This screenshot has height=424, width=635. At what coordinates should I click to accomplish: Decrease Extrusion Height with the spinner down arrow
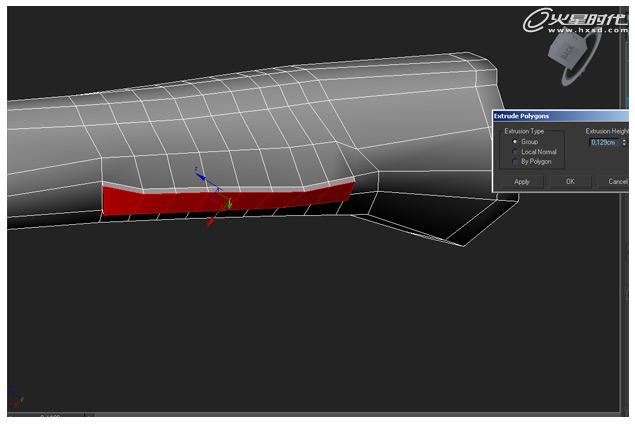624,145
